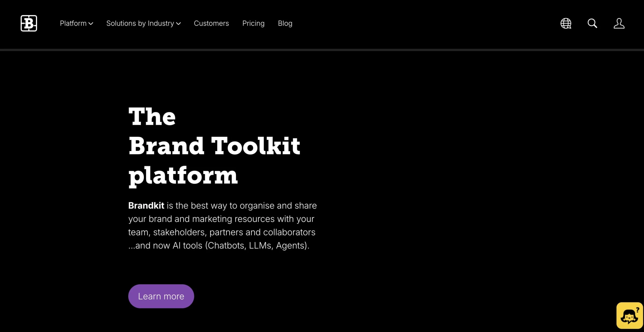This screenshot has height=332, width=644.
Task: Open the search magnifier icon
Action: pyautogui.click(x=592, y=23)
